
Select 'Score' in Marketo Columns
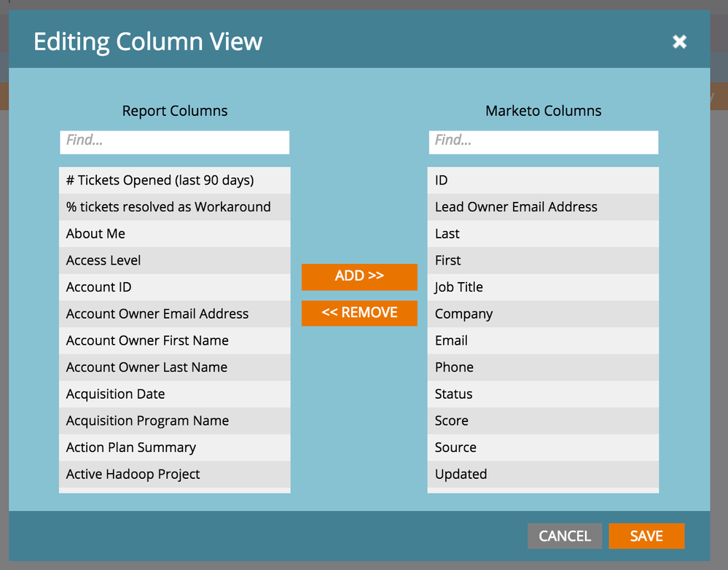[543, 421]
